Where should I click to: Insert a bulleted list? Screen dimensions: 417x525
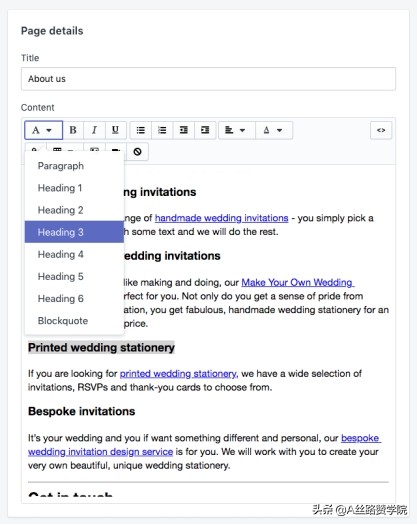pyautogui.click(x=141, y=130)
